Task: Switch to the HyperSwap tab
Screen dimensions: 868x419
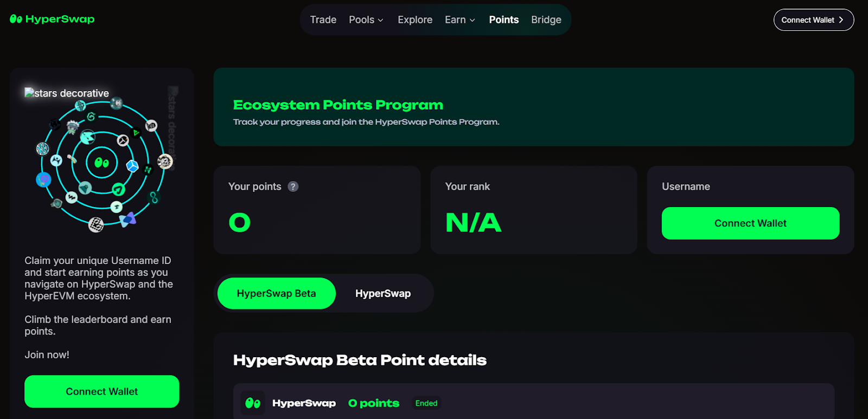Action: (x=383, y=293)
